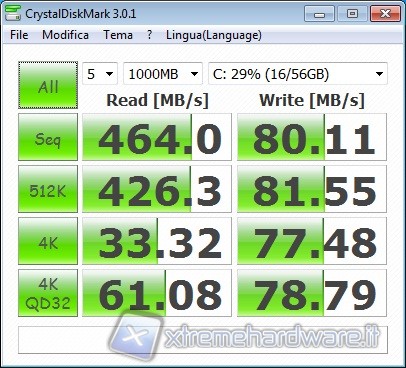Start the 512K benchmark test

(48, 189)
